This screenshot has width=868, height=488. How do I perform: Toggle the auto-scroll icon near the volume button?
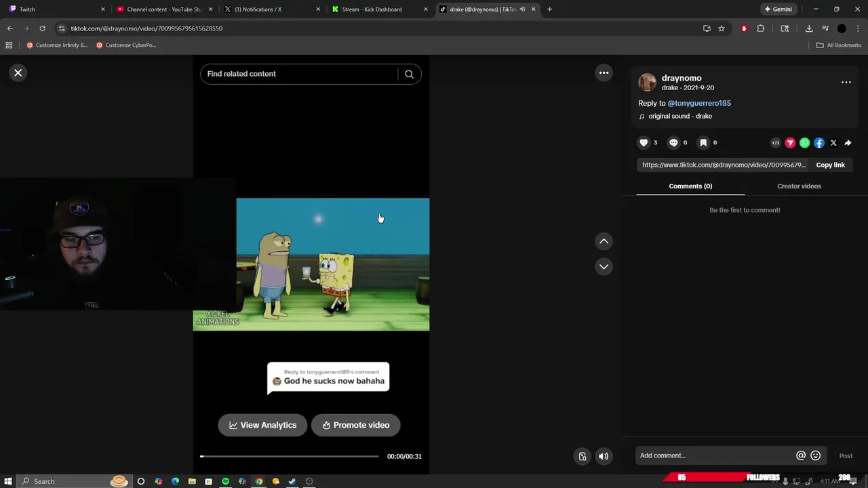click(582, 456)
